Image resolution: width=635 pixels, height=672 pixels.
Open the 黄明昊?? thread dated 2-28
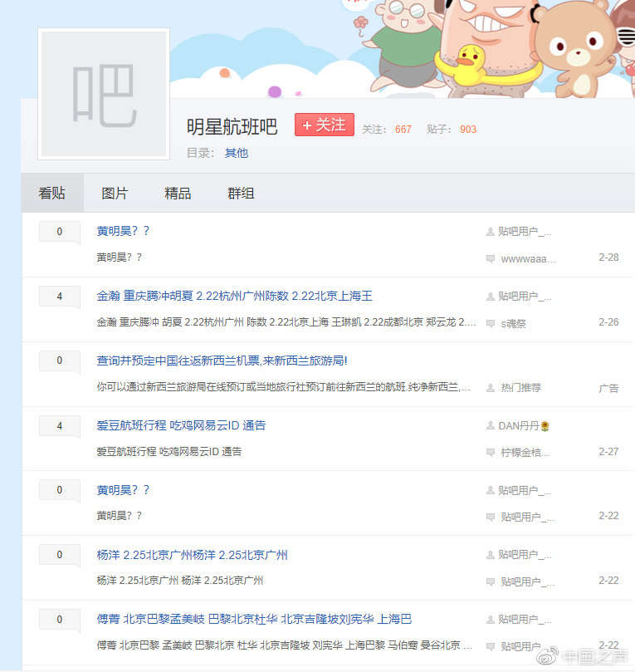pyautogui.click(x=124, y=231)
